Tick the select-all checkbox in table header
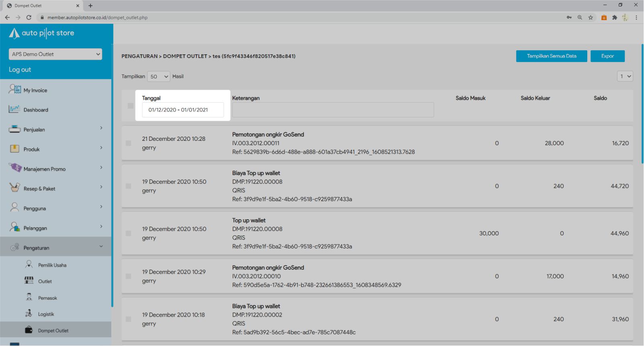The width and height of the screenshot is (644, 346). (x=130, y=106)
